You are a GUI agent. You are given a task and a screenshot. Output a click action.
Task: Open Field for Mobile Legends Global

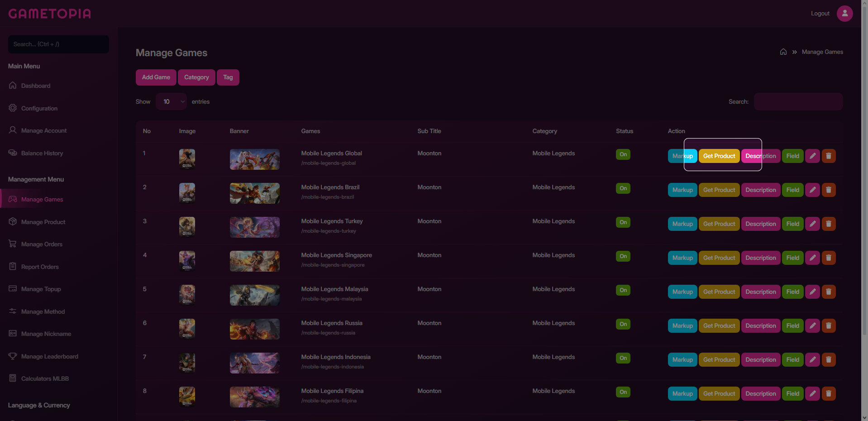[793, 156]
